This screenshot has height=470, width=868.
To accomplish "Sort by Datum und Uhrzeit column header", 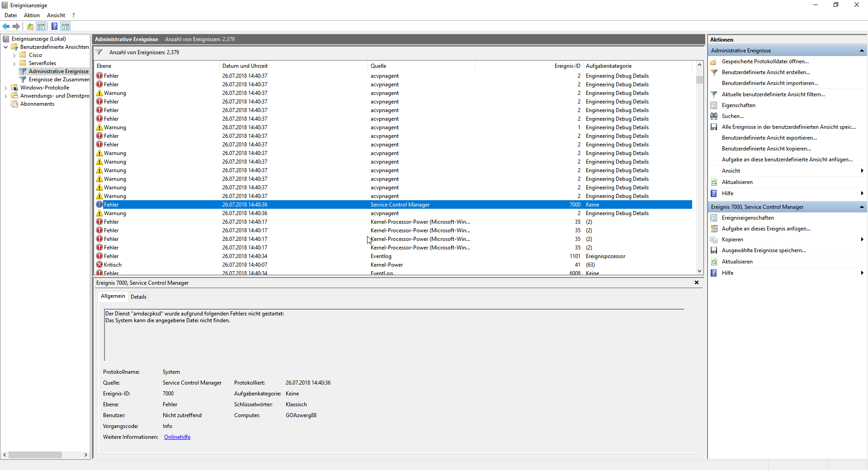I will coord(294,66).
